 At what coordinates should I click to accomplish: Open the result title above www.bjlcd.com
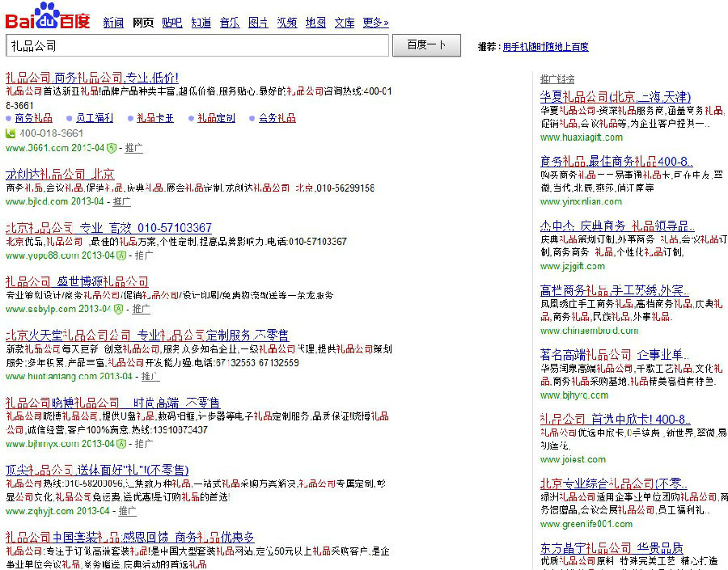60,174
